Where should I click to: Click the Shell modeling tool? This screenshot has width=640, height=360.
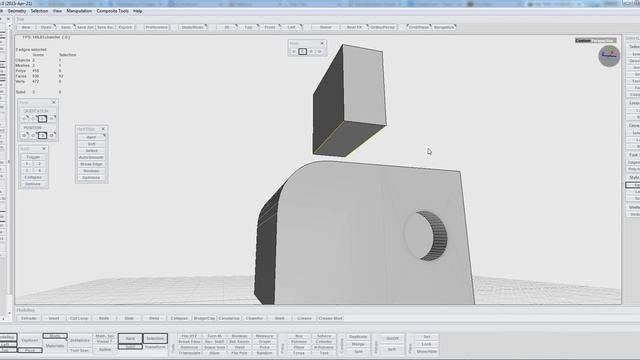280,318
